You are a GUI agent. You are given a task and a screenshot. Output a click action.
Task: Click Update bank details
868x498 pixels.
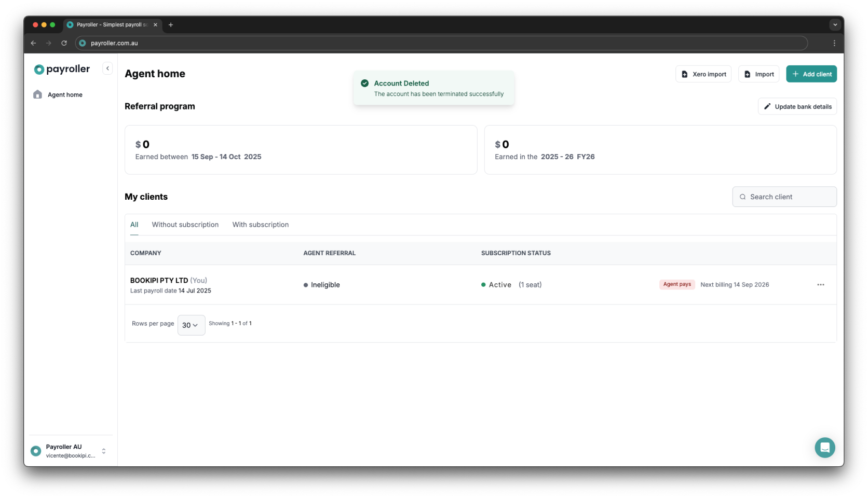(797, 107)
